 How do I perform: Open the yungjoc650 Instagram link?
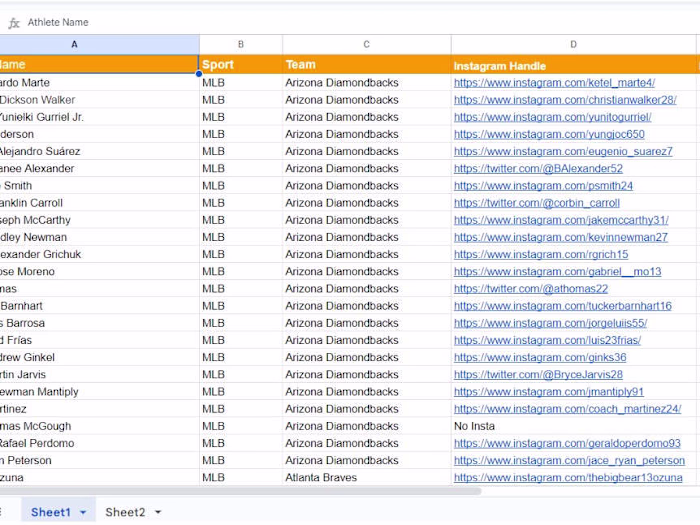point(549,134)
